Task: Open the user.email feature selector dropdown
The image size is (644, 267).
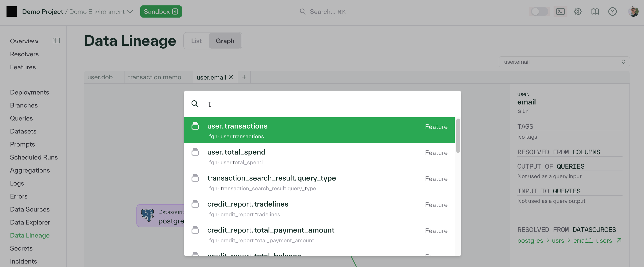Action: tap(564, 62)
